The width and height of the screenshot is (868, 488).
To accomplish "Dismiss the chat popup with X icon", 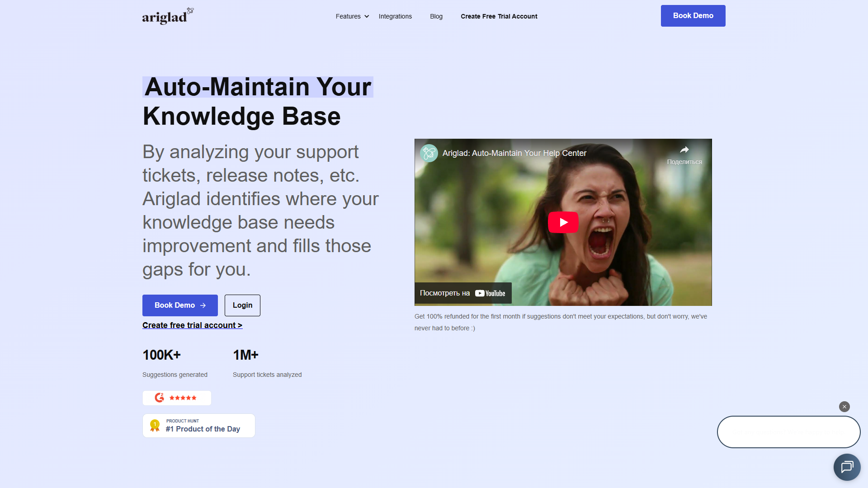I will (844, 407).
